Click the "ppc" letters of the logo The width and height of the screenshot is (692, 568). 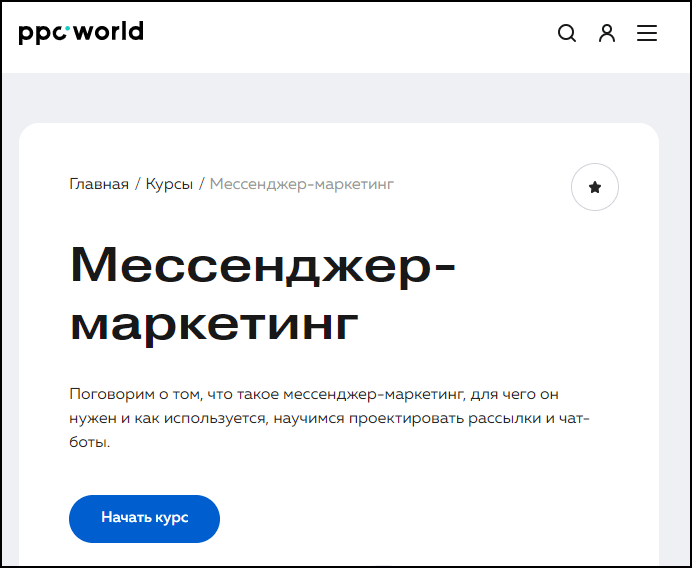click(x=41, y=34)
